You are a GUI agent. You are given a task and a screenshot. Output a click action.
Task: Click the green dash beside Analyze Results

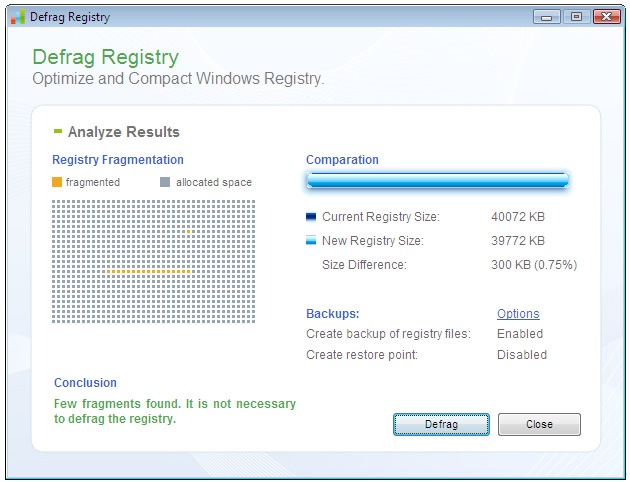click(58, 131)
